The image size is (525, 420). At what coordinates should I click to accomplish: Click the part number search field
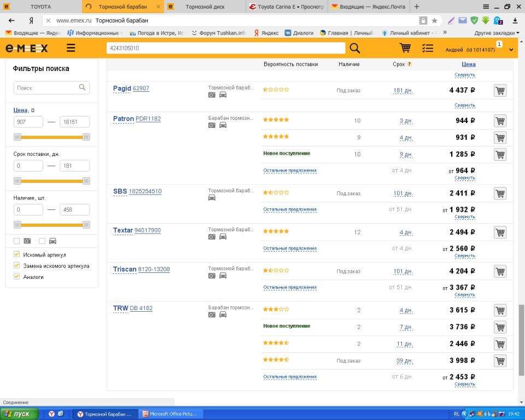tap(226, 48)
